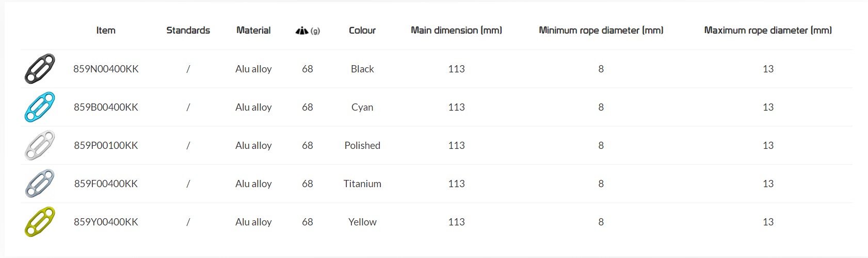
Task: Click Minimum rope diameter (mm) header
Action: click(x=601, y=31)
